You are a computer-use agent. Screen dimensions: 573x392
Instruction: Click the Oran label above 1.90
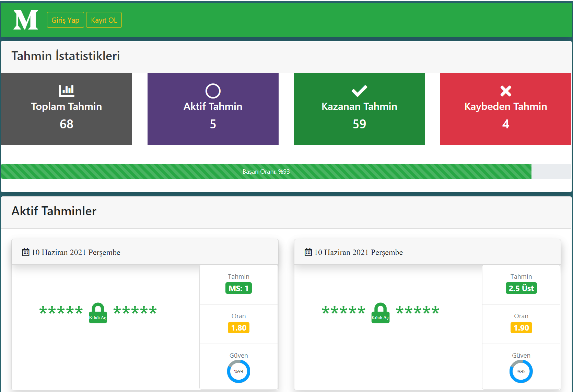521,316
